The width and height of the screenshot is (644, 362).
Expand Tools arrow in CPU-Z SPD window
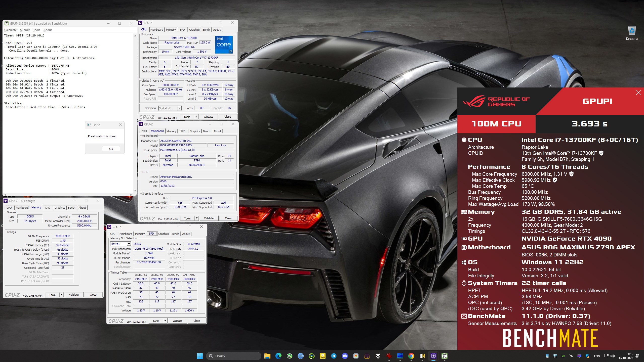click(165, 321)
